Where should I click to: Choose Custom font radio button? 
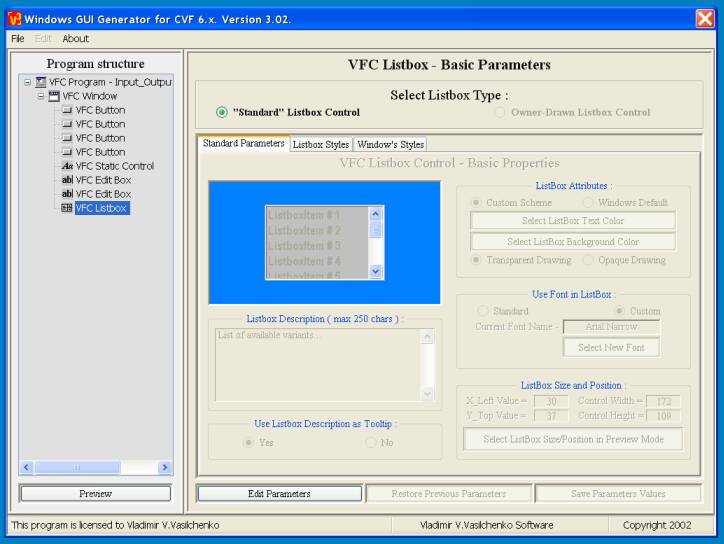click(620, 311)
